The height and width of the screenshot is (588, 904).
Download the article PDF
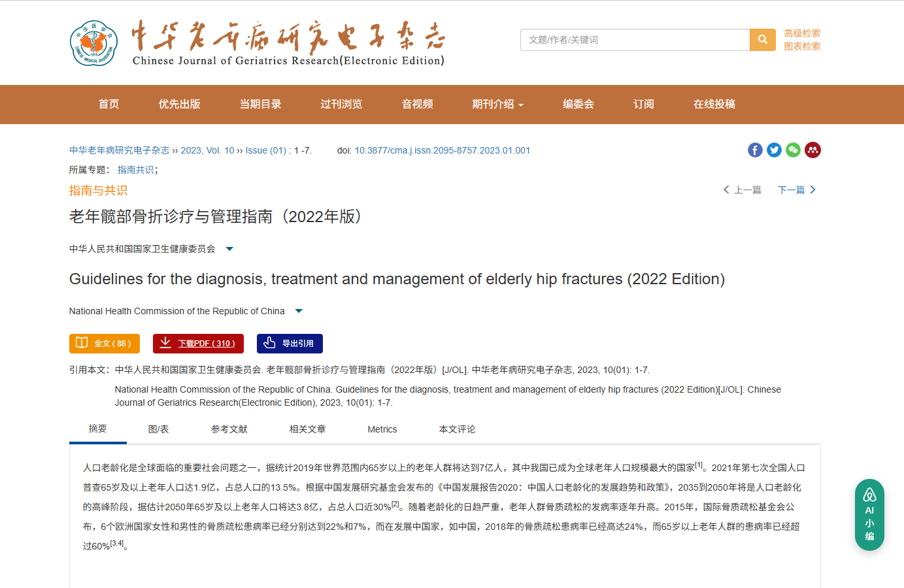point(198,344)
